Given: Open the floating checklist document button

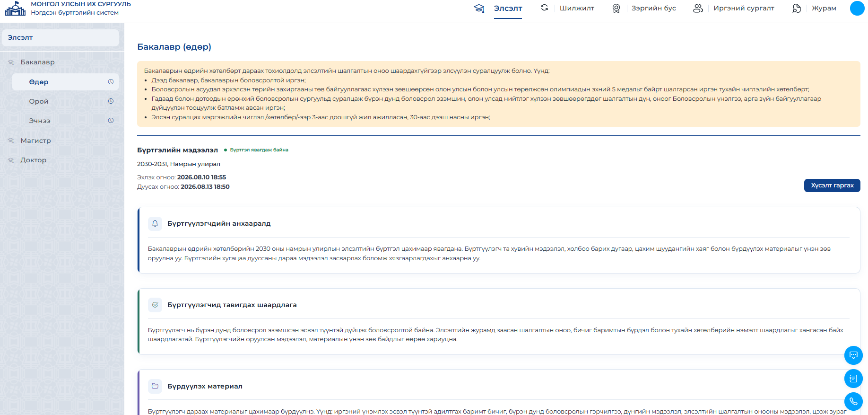Looking at the screenshot, I should (x=853, y=379).
